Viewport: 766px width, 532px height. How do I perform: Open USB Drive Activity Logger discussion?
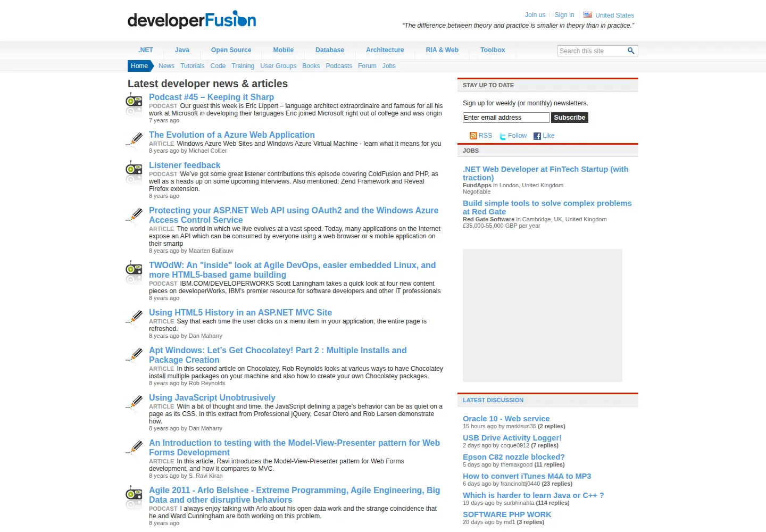[512, 438]
